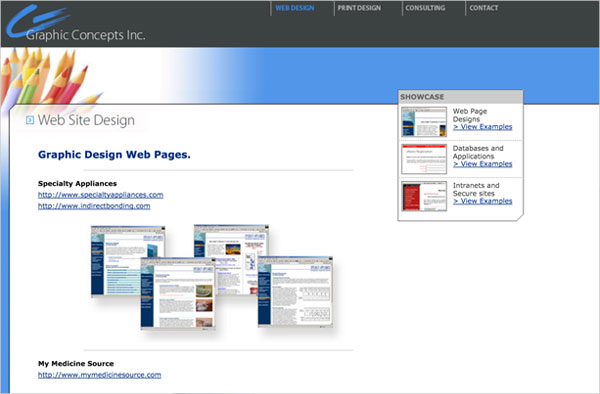Click the Databases and Applications showcase thumbnail

click(x=424, y=159)
